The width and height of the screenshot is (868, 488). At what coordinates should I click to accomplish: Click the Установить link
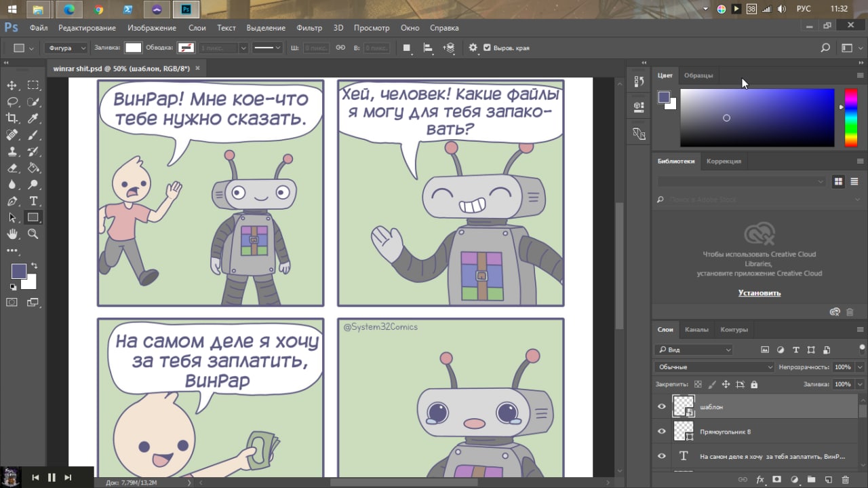[759, 293]
